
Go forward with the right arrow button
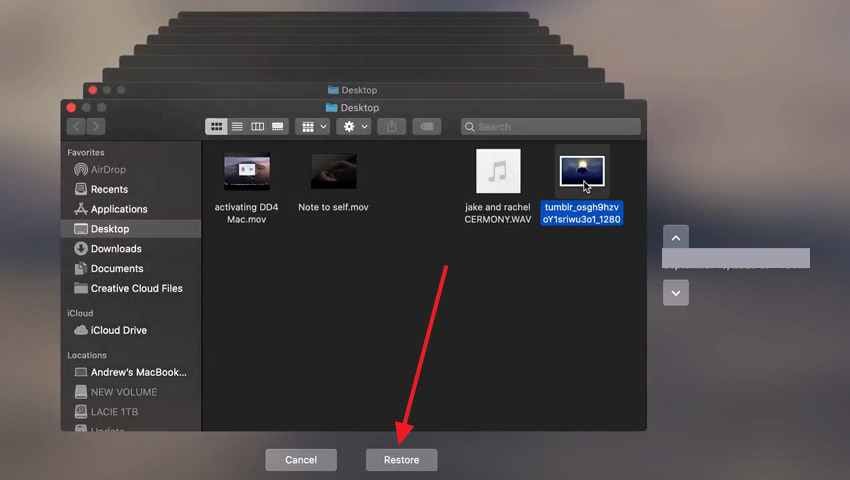click(95, 126)
